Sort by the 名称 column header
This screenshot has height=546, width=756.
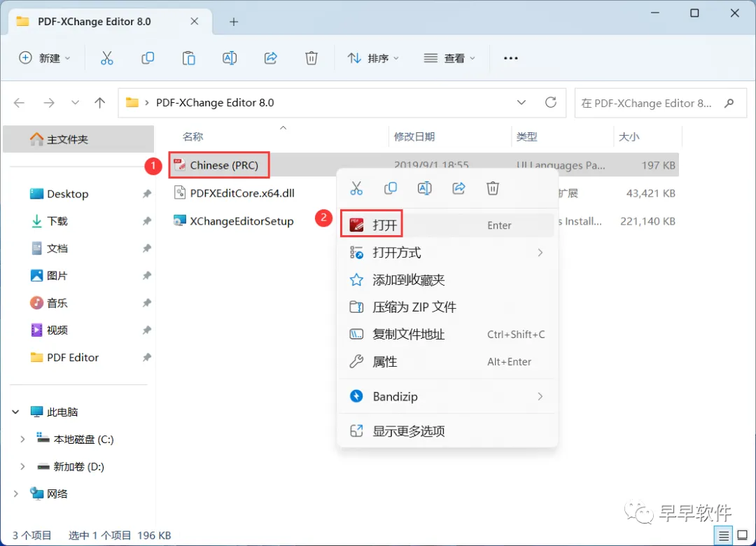click(x=193, y=137)
